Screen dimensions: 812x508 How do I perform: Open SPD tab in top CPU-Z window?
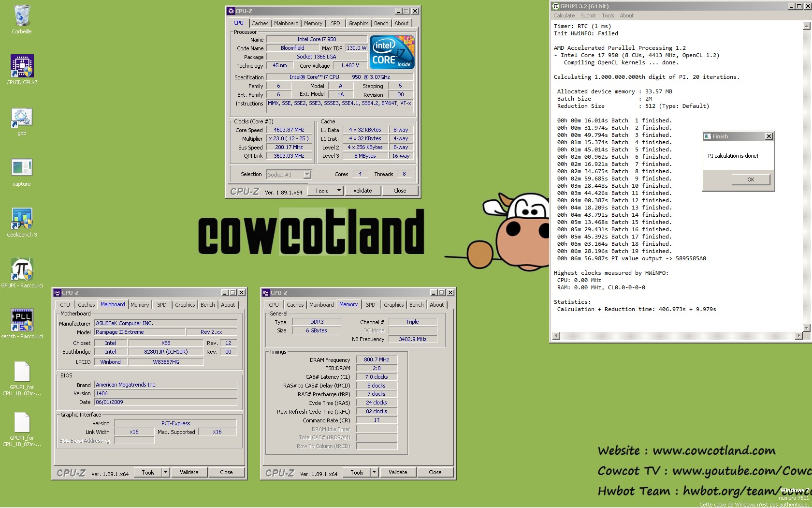(335, 23)
